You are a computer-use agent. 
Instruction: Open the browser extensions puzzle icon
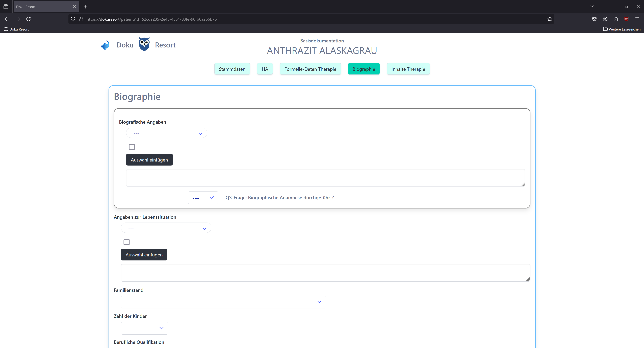[x=616, y=19]
